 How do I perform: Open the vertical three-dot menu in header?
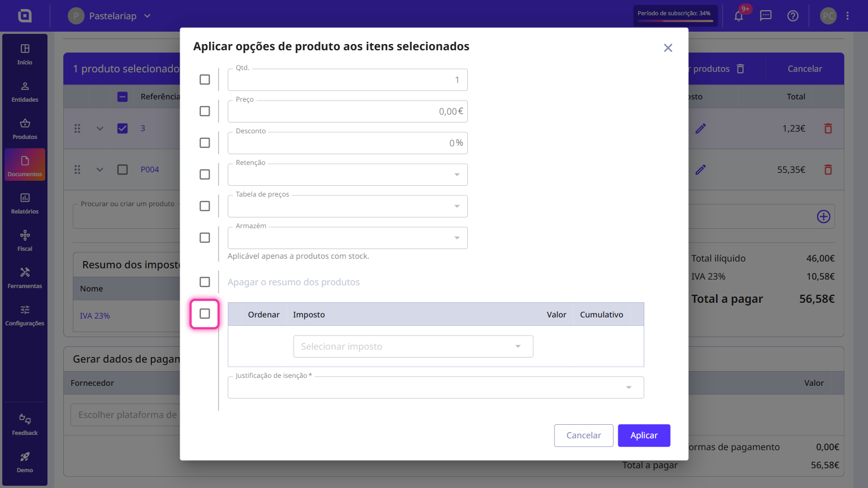[848, 16]
